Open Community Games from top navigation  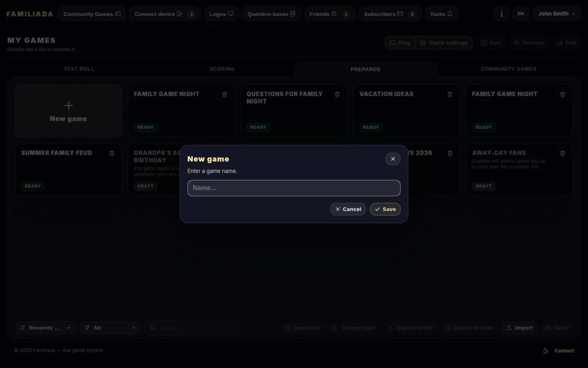[92, 14]
